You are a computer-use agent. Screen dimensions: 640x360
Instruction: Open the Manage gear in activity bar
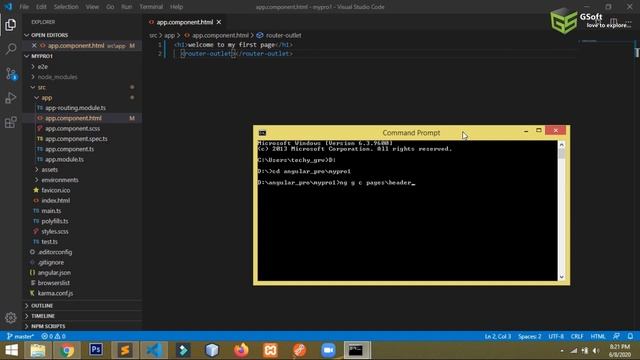(x=11, y=318)
